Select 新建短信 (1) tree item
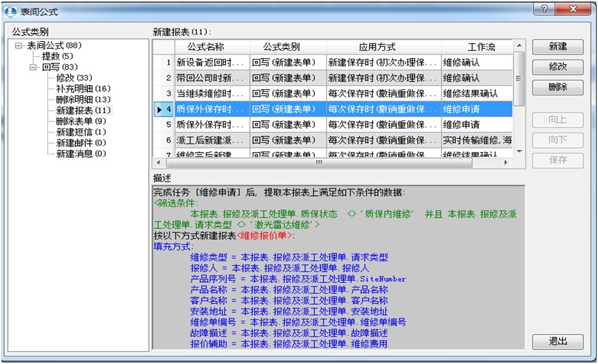Screen dimensions: 598x364 tap(80, 132)
